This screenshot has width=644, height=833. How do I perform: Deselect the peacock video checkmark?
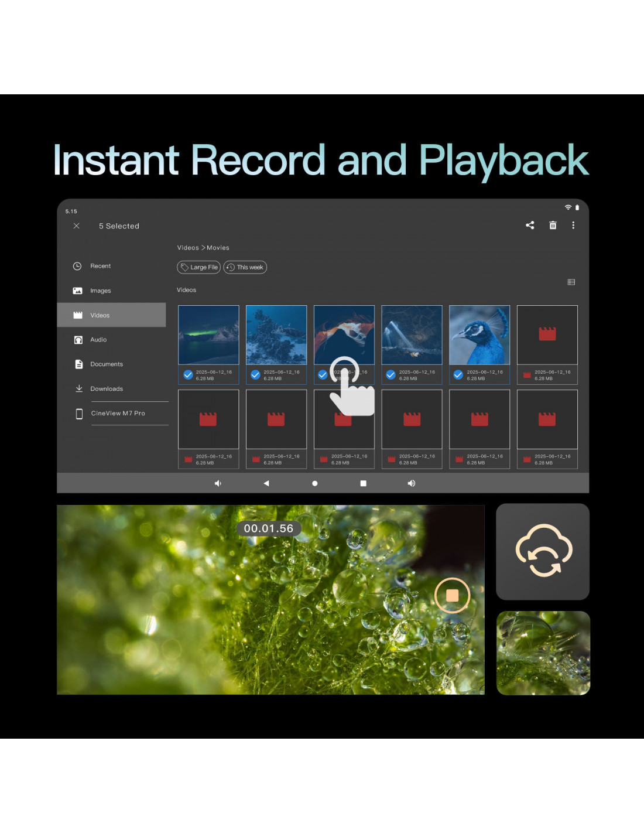tap(458, 375)
